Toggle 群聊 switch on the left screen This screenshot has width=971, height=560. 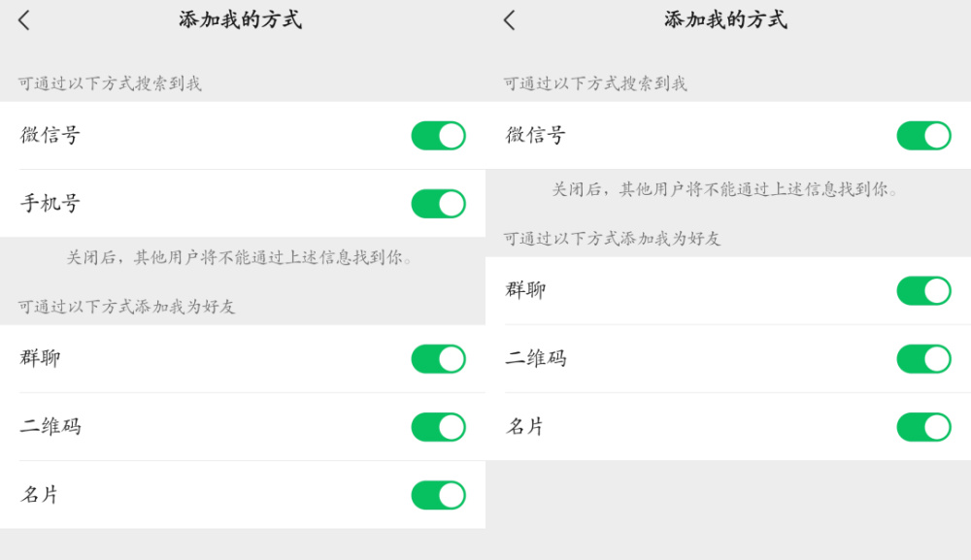(x=438, y=359)
